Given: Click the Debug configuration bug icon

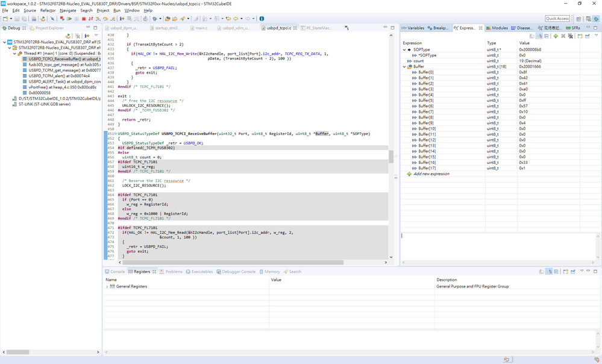Looking at the screenshot, I should tap(155, 19).
